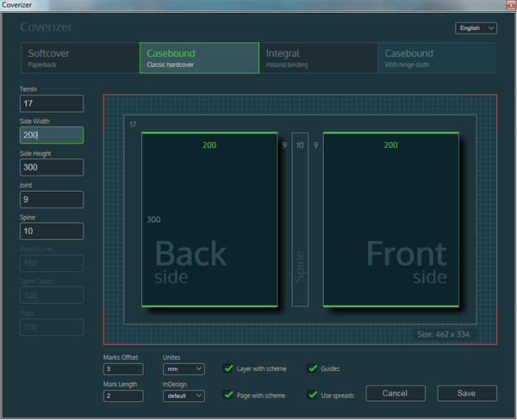Toggle Layer with scheme checkbox
The height and width of the screenshot is (420, 517).
[228, 368]
